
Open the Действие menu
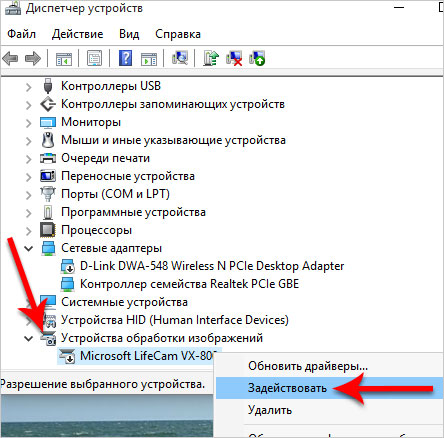pyautogui.click(x=77, y=34)
